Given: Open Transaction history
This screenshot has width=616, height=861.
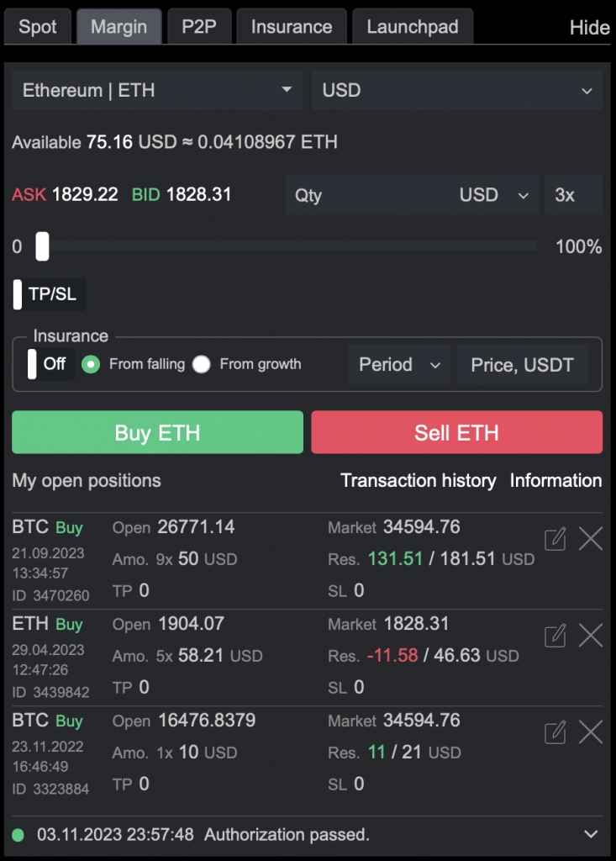Looking at the screenshot, I should pos(419,480).
